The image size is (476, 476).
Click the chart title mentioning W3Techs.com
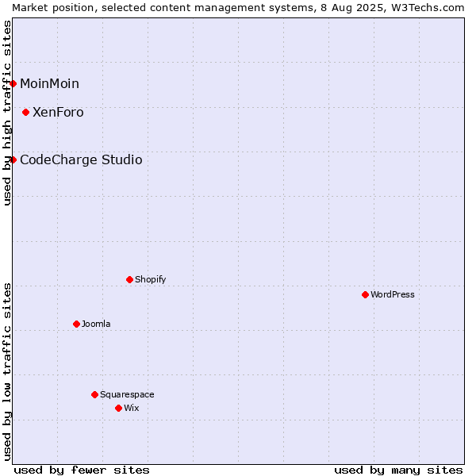pos(238,8)
